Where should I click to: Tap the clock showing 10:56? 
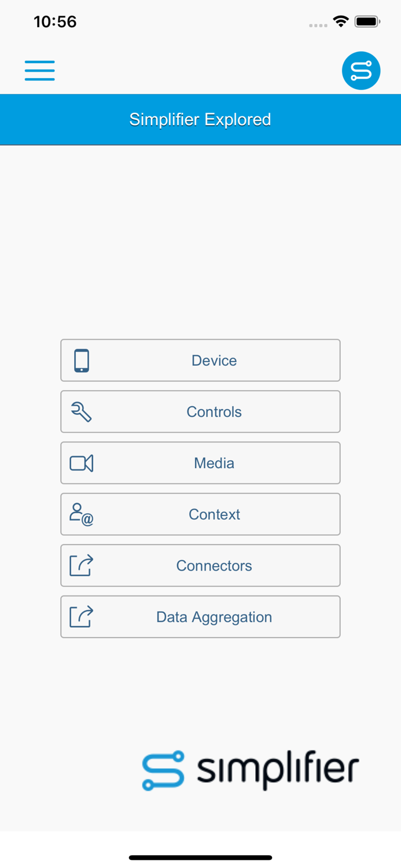(x=55, y=21)
